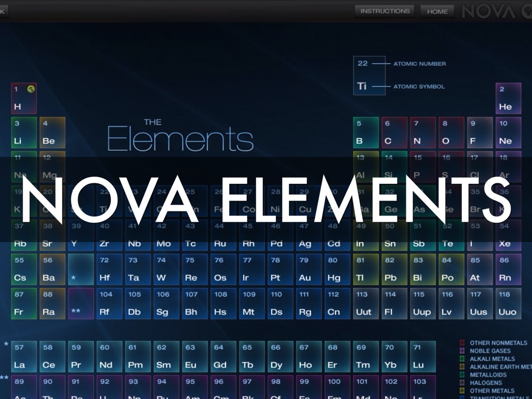Click the INSTRUCTIONS button in top bar
The width and height of the screenshot is (532, 399).
point(384,11)
